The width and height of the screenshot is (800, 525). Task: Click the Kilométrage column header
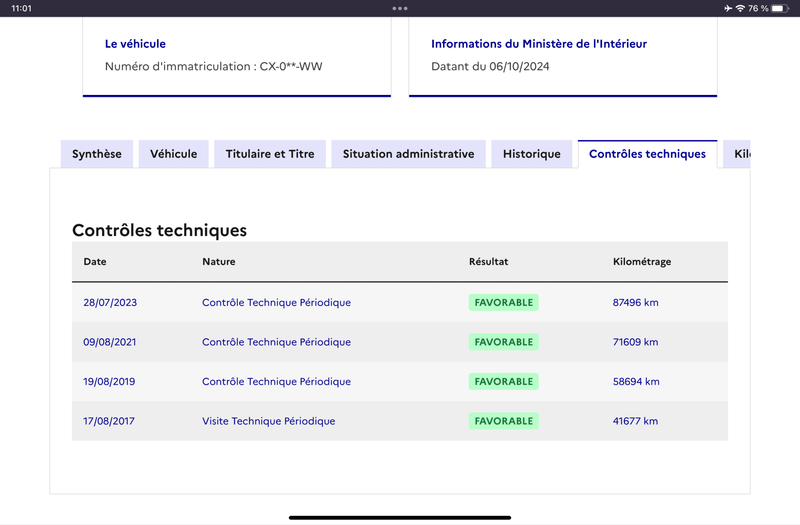click(x=642, y=261)
